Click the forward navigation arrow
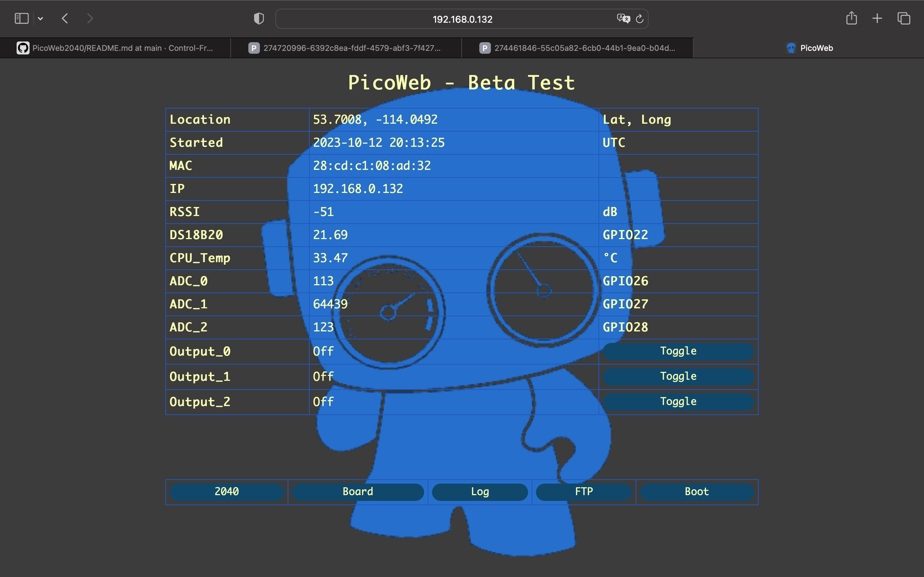The image size is (924, 577). [x=90, y=18]
